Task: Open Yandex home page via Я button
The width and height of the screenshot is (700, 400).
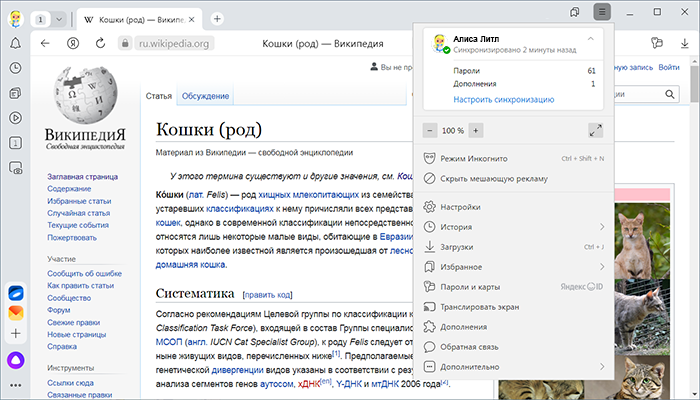Action: [x=73, y=43]
